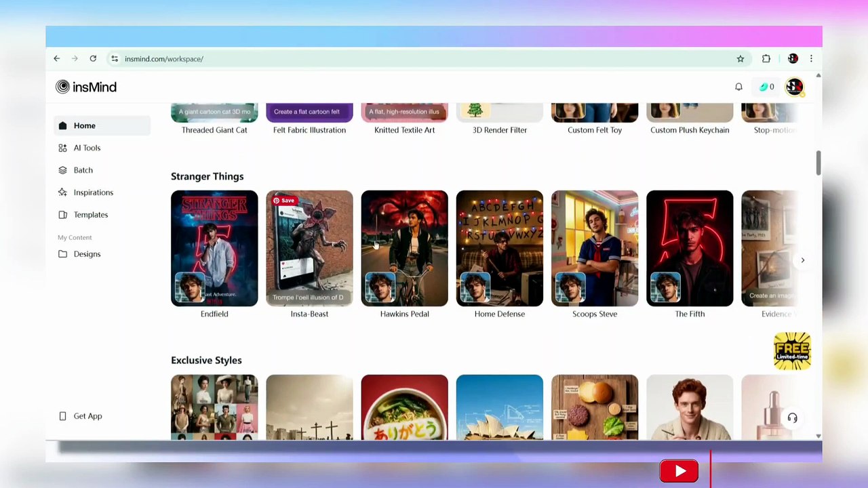Open the vintage portrait collage style thumbnail
Image resolution: width=868 pixels, height=488 pixels.
tap(214, 407)
